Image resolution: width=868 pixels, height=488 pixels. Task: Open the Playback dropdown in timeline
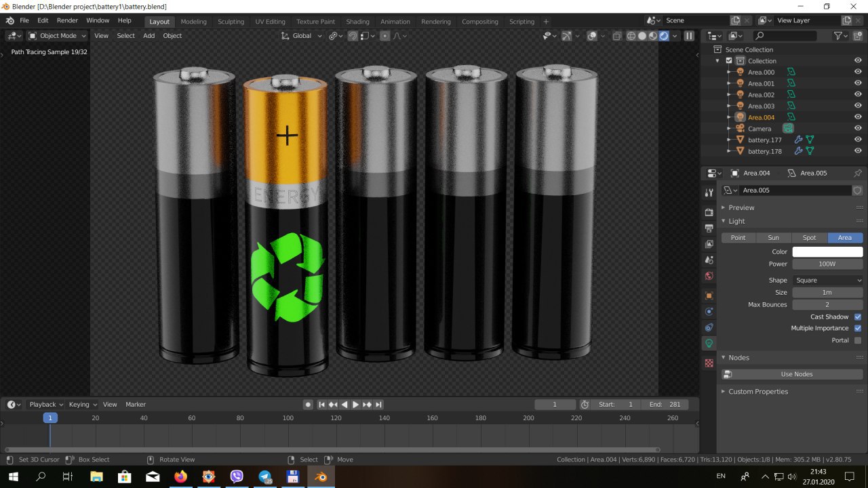(x=46, y=404)
